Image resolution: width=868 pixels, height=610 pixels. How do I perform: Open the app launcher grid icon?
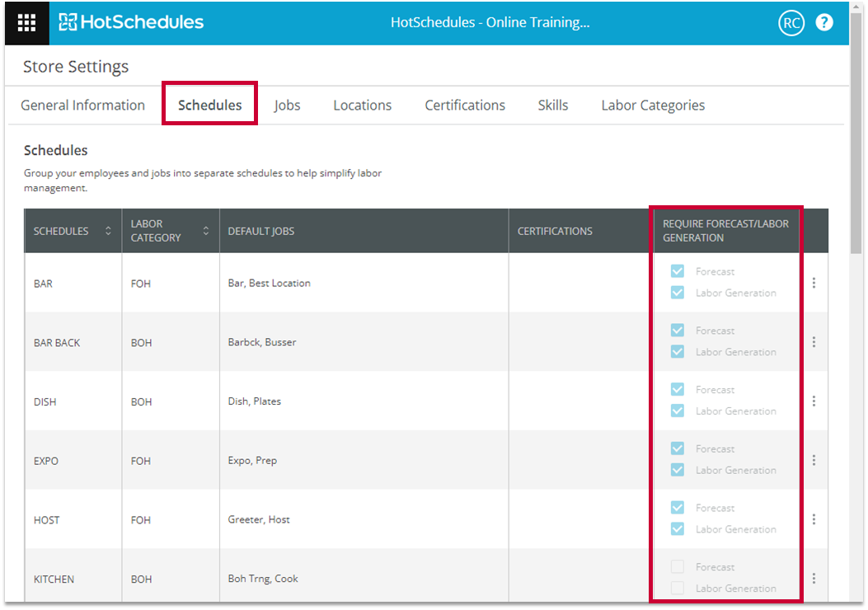click(26, 22)
